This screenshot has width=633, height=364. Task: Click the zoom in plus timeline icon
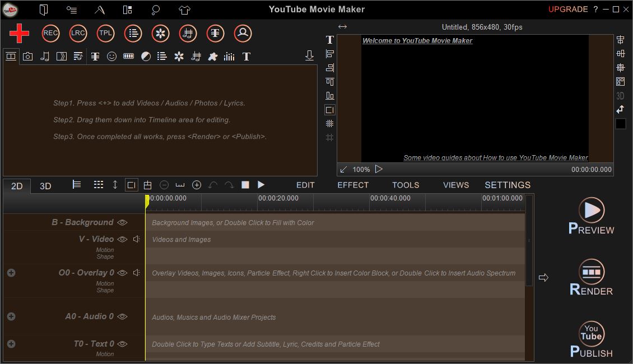pyautogui.click(x=197, y=185)
